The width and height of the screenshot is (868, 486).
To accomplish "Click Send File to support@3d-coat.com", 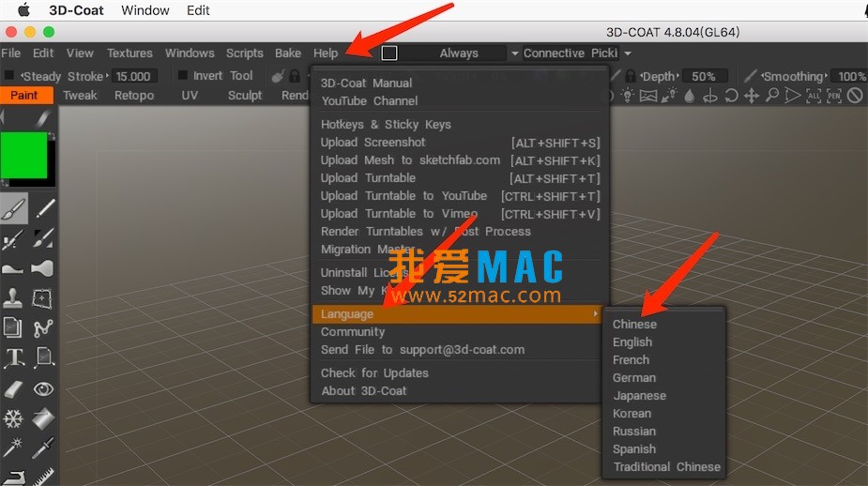I will [422, 350].
